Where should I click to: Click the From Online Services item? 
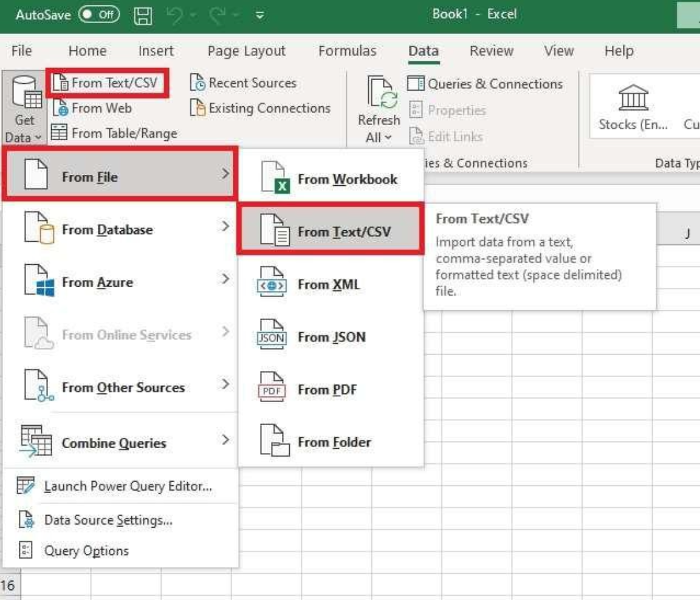click(x=120, y=334)
